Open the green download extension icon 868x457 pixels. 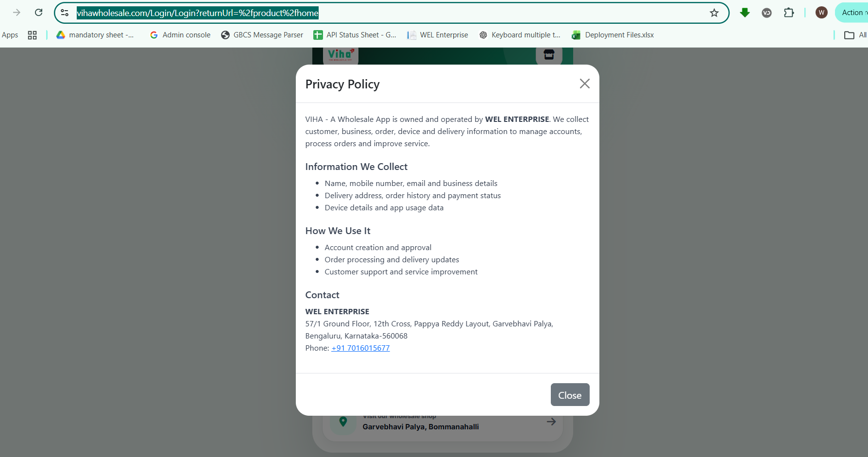pyautogui.click(x=745, y=13)
